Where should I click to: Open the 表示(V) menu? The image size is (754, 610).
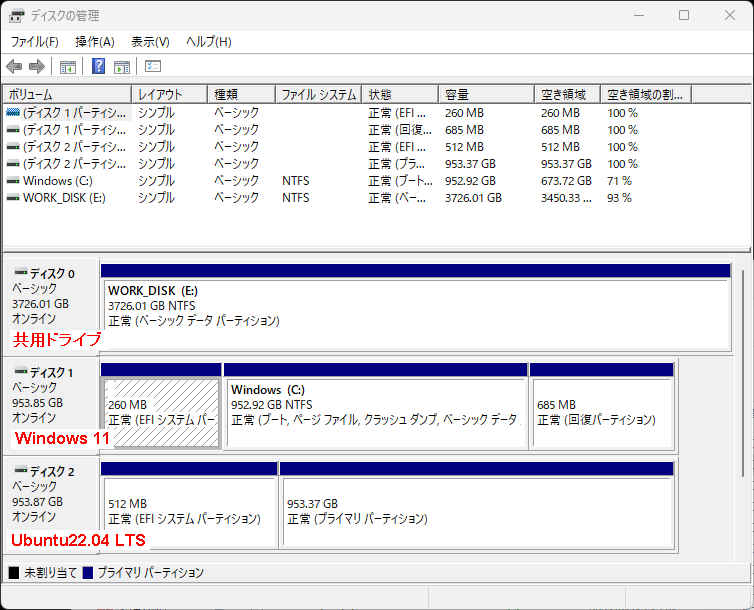pos(150,42)
